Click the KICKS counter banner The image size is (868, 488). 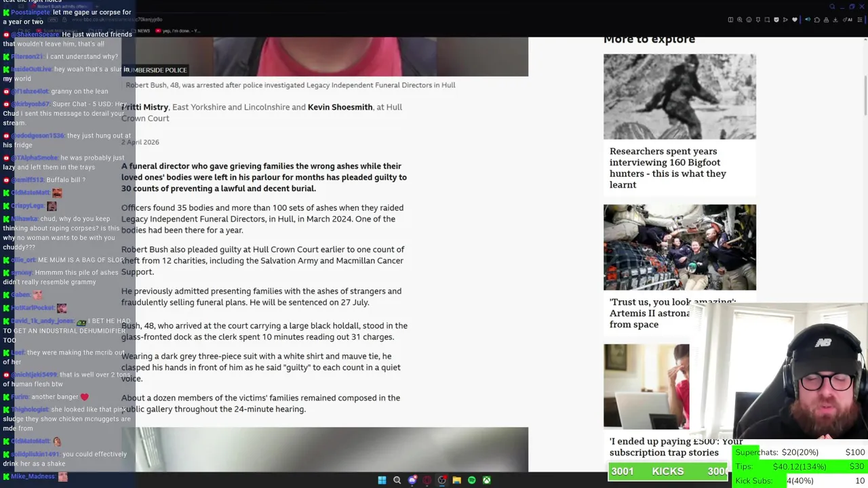pos(668,471)
